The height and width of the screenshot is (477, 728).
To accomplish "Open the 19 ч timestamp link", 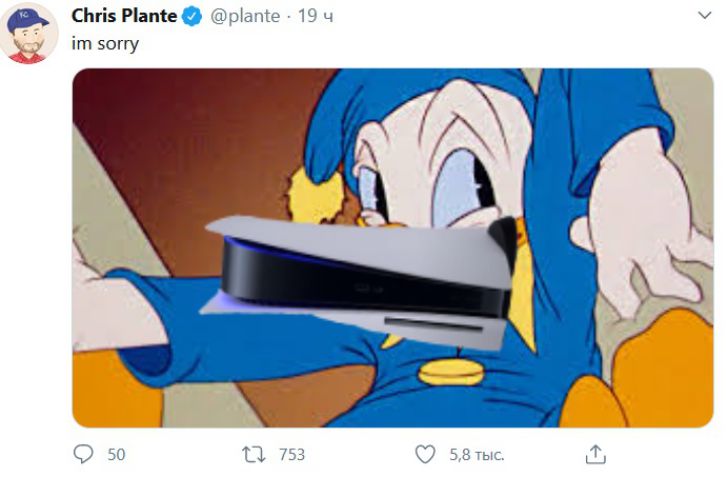I will 315,16.
